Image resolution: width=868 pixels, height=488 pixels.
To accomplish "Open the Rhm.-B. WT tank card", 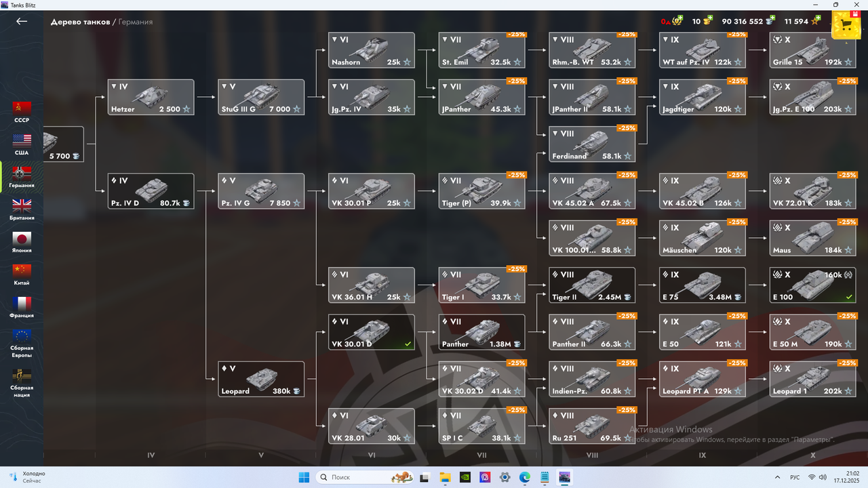I will [592, 50].
